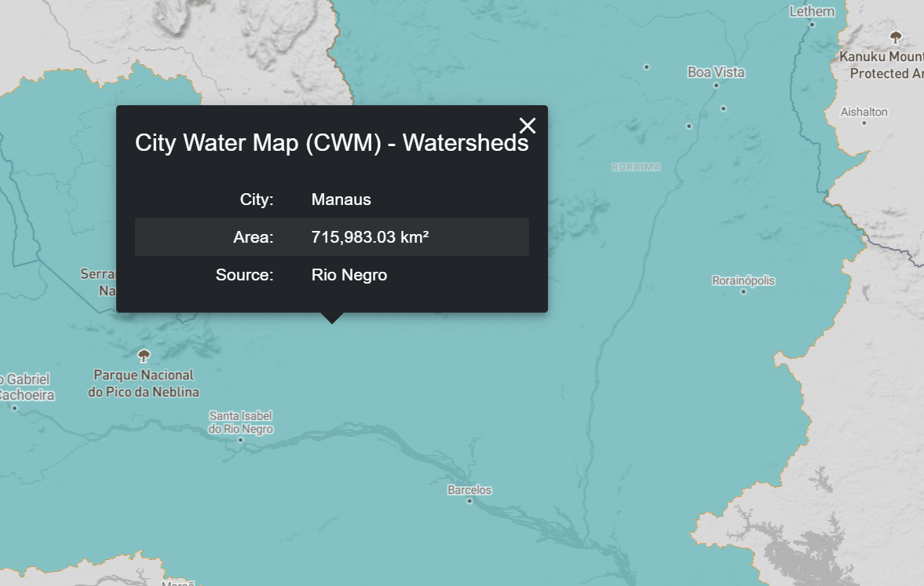The height and width of the screenshot is (586, 924).
Task: Close the City Water Map watershed popup
Action: click(x=528, y=126)
